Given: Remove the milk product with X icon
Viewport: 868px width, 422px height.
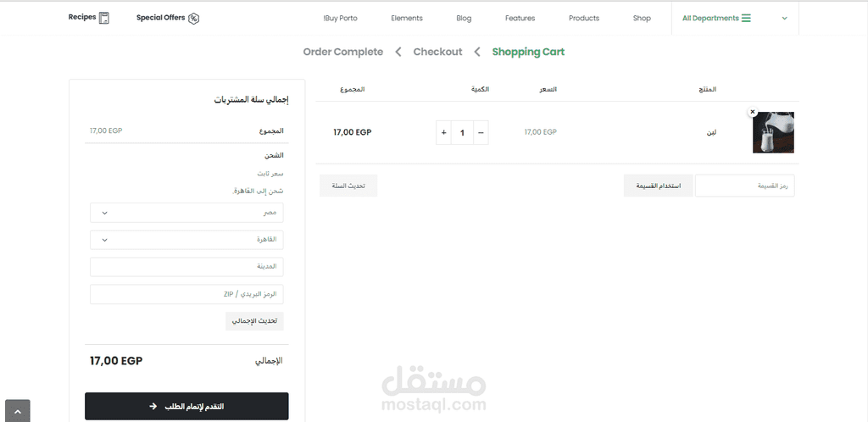Looking at the screenshot, I should [x=753, y=112].
